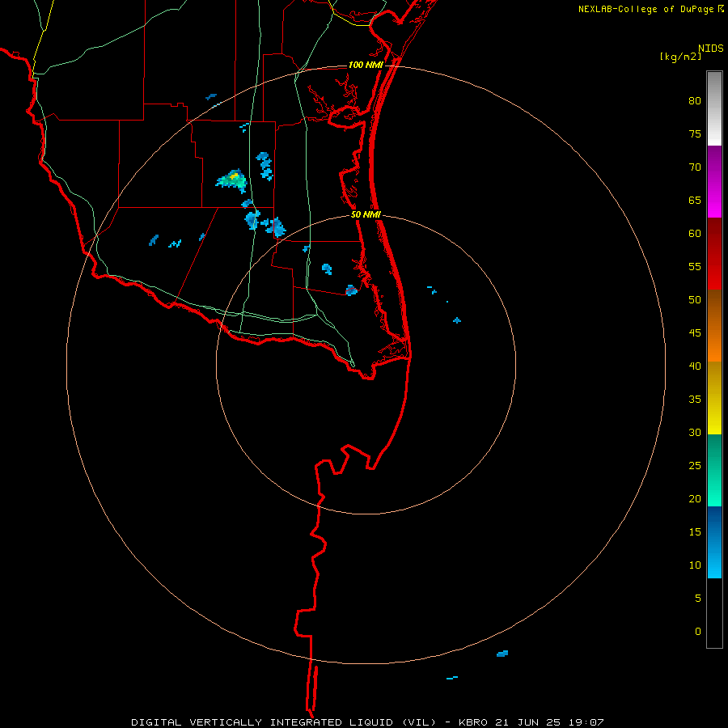Click the '20' value on color scale
728x728 pixels.
coord(695,498)
